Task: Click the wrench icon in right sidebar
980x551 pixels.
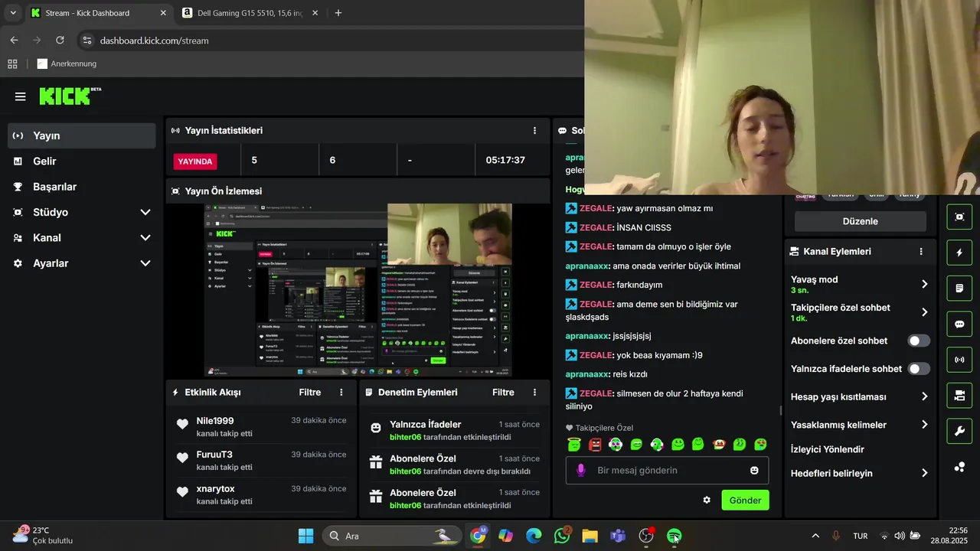Action: pyautogui.click(x=959, y=431)
